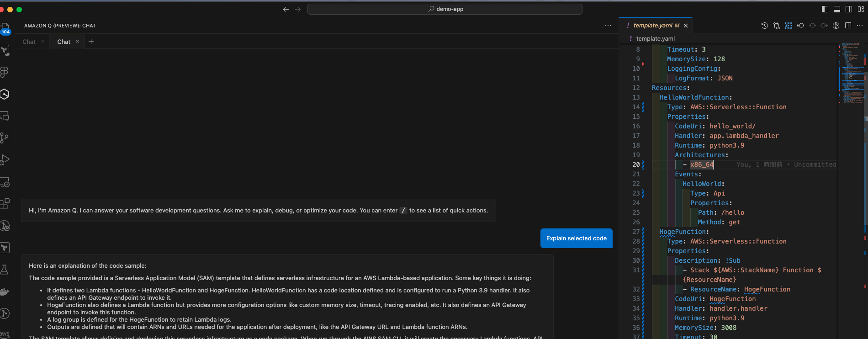The image size is (868, 339).
Task: Open Amazon Q chat panel ellipsis menu
Action: click(x=608, y=26)
